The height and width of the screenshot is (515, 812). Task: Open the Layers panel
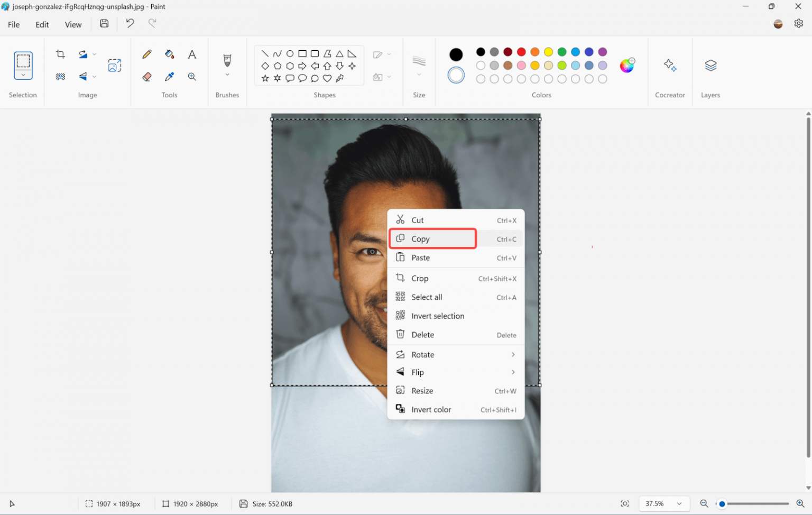pyautogui.click(x=710, y=65)
